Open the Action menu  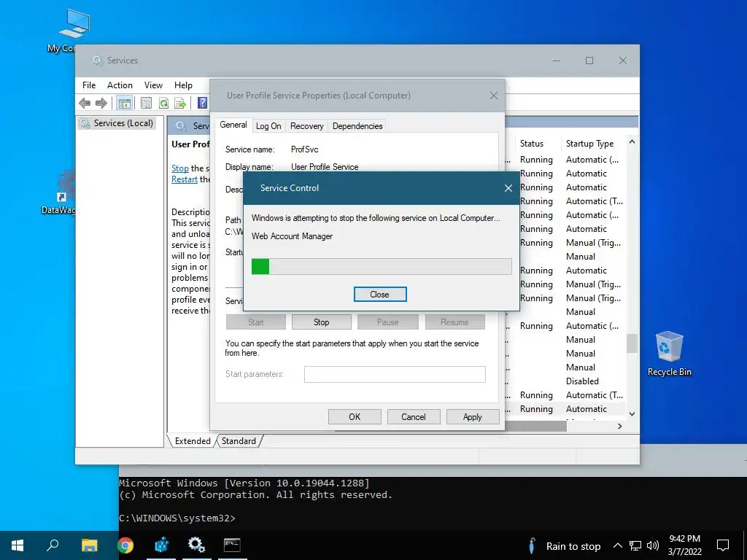(120, 85)
